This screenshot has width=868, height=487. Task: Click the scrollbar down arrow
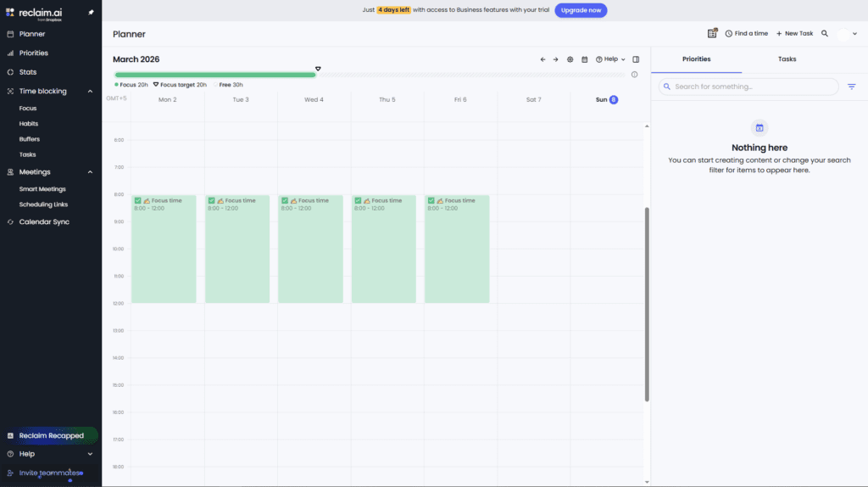[x=647, y=482]
